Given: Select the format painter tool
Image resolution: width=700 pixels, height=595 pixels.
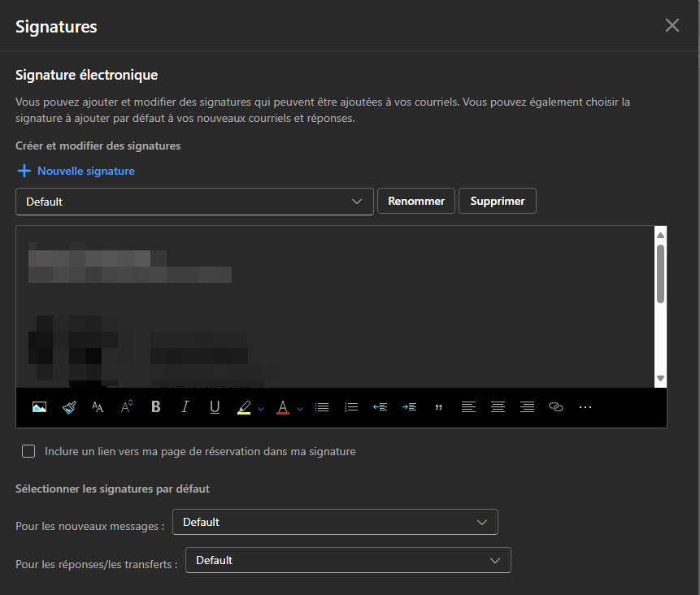Looking at the screenshot, I should click(68, 407).
